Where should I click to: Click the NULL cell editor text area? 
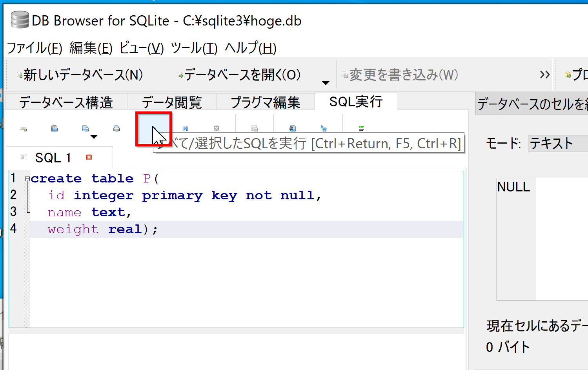point(542,239)
